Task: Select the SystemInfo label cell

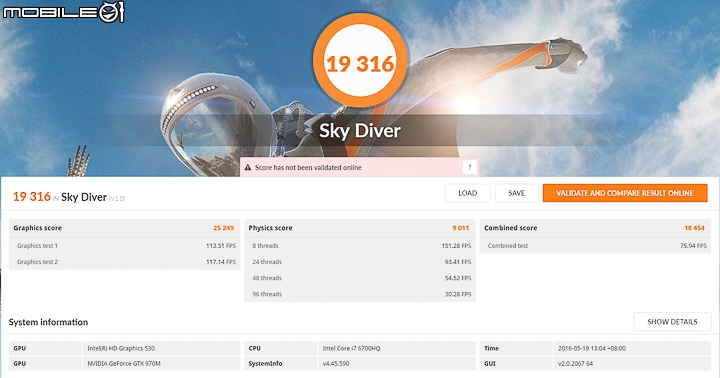Action: pos(281,363)
